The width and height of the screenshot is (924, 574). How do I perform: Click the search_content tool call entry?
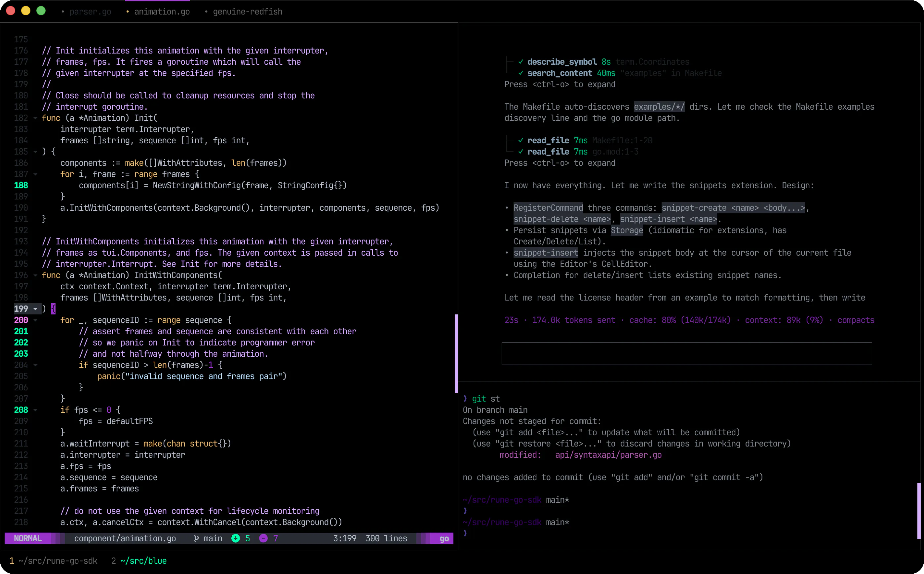click(620, 73)
